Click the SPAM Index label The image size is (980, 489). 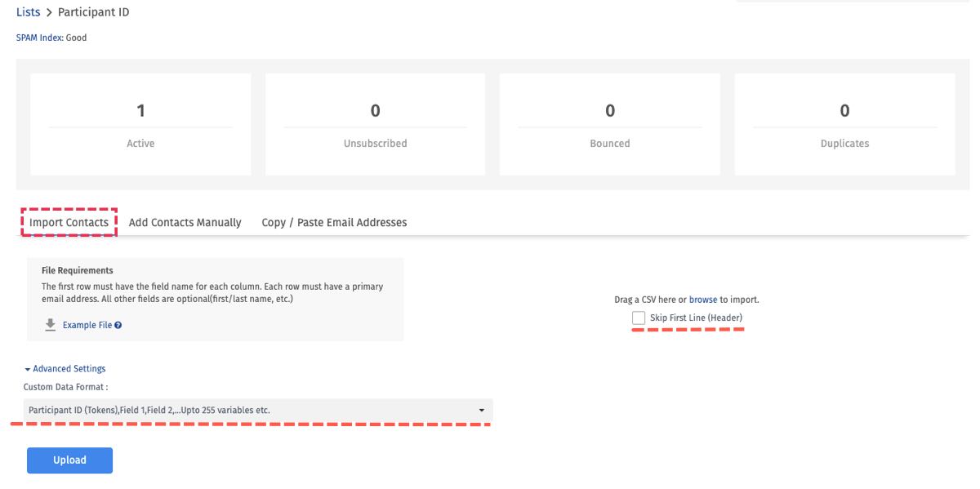[x=39, y=38]
